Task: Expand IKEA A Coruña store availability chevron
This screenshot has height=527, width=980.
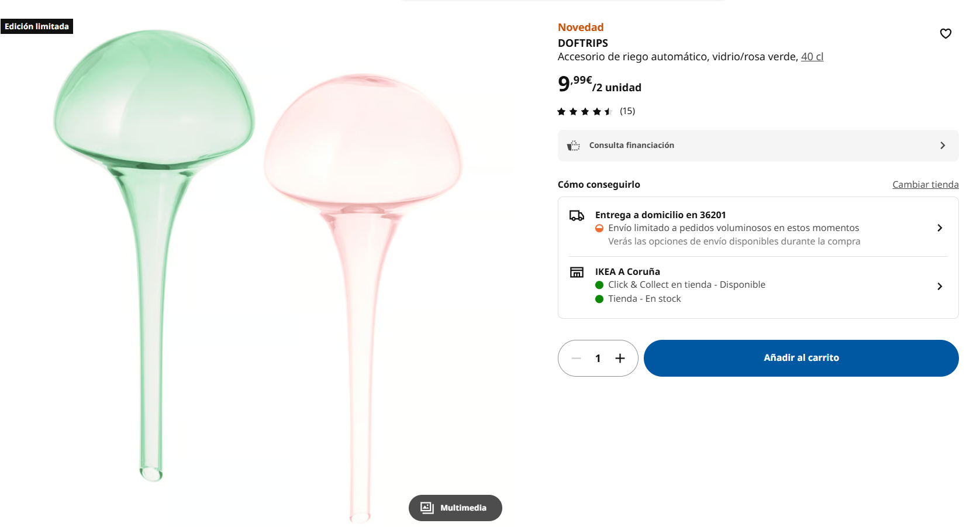Action: click(x=939, y=286)
